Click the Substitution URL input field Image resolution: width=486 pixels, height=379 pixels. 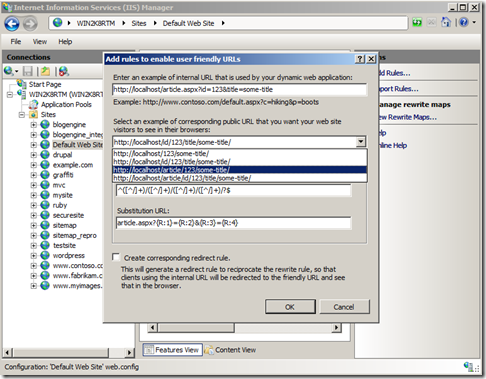(x=233, y=223)
